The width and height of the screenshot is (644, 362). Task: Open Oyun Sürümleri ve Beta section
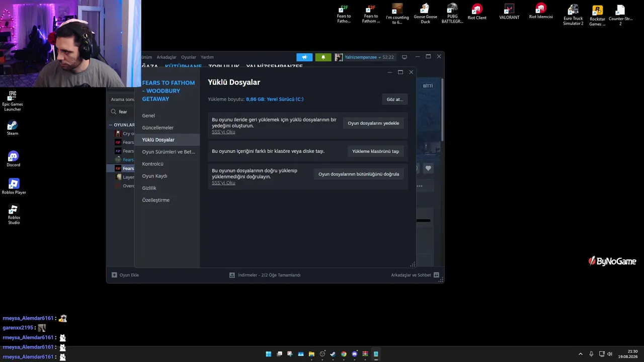(167, 152)
